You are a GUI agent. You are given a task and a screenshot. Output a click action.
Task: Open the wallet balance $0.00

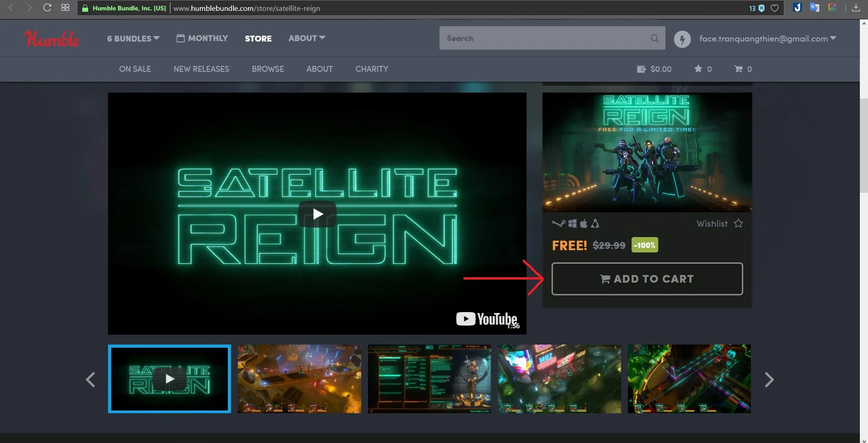[654, 69]
